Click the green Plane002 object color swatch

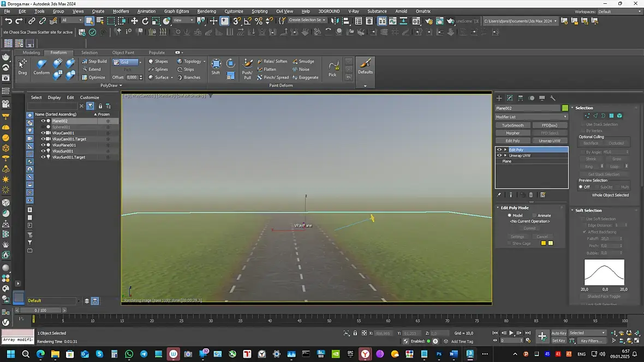pyautogui.click(x=565, y=108)
